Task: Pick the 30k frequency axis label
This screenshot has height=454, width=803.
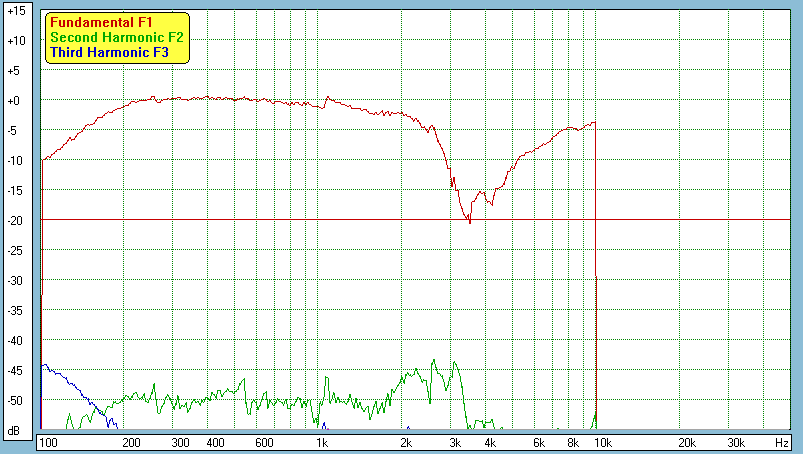Action: [735, 442]
